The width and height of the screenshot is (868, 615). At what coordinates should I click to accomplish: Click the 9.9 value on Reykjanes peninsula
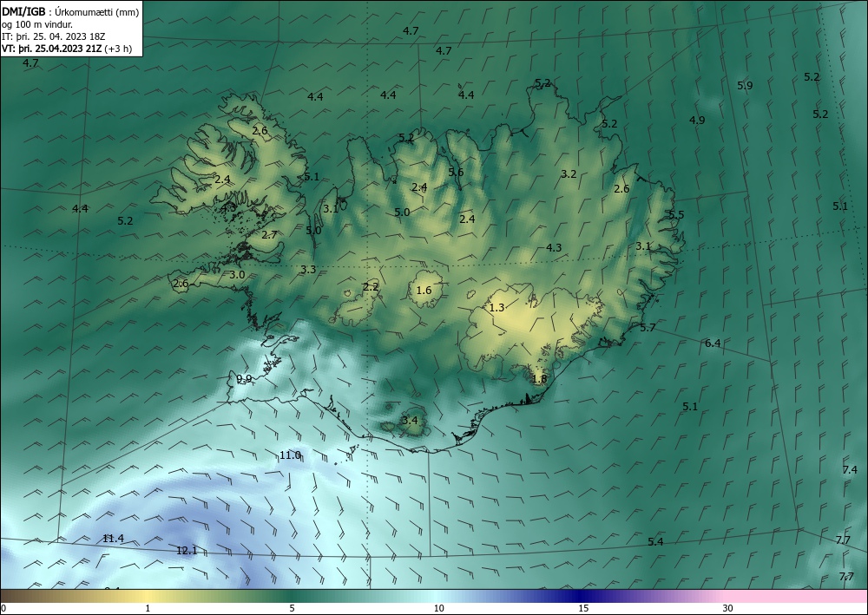[x=244, y=379]
